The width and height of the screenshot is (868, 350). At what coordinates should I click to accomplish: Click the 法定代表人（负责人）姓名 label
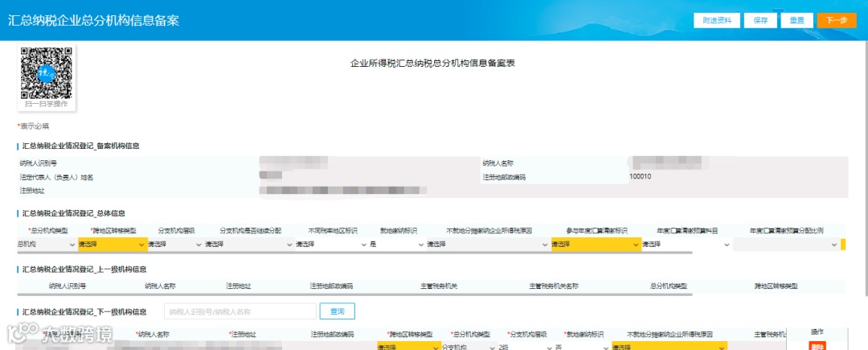point(56,177)
